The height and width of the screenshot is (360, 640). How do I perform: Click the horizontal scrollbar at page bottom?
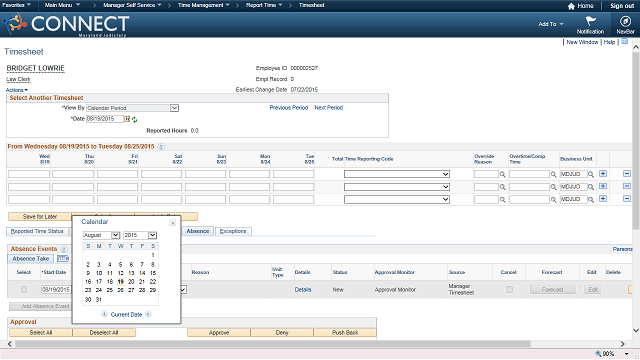click(273, 344)
